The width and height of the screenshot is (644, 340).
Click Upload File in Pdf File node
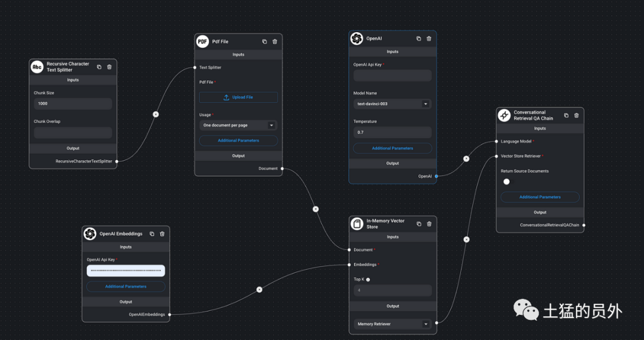[238, 97]
